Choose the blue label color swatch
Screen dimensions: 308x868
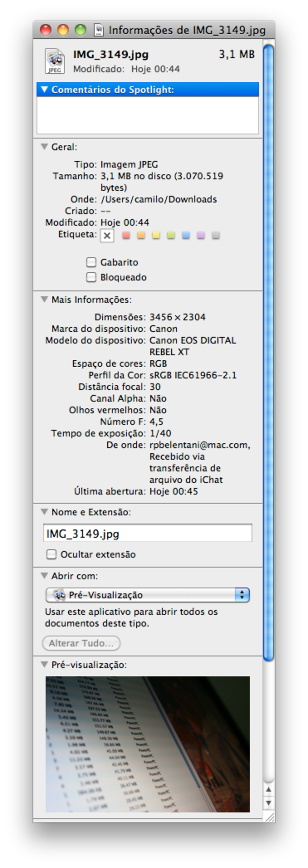tap(186, 235)
